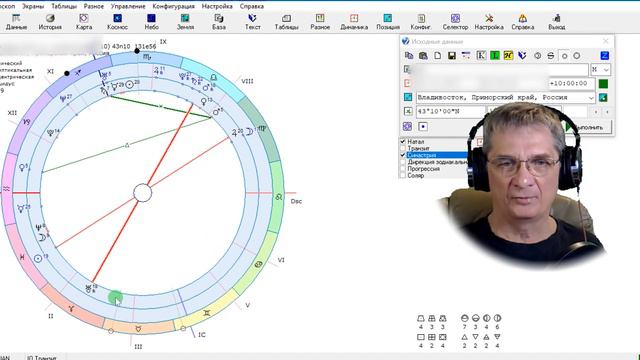Click the new blank document icon
Viewport: 640px width, 360px height.
pos(438,56)
